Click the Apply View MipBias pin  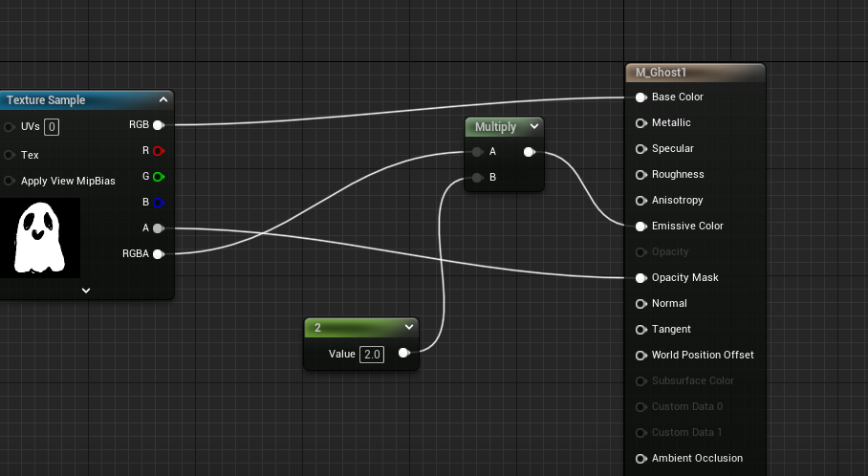10,181
